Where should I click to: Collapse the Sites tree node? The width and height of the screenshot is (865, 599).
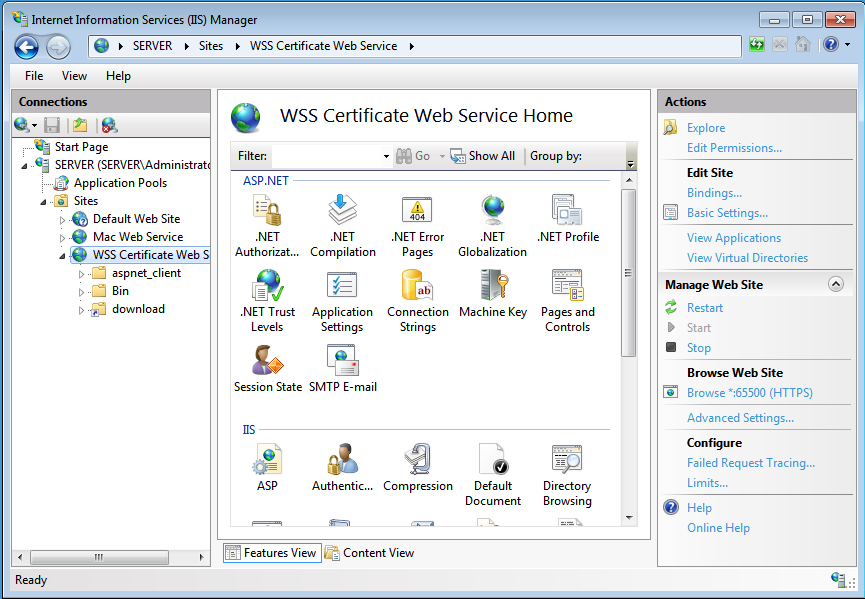(x=44, y=202)
